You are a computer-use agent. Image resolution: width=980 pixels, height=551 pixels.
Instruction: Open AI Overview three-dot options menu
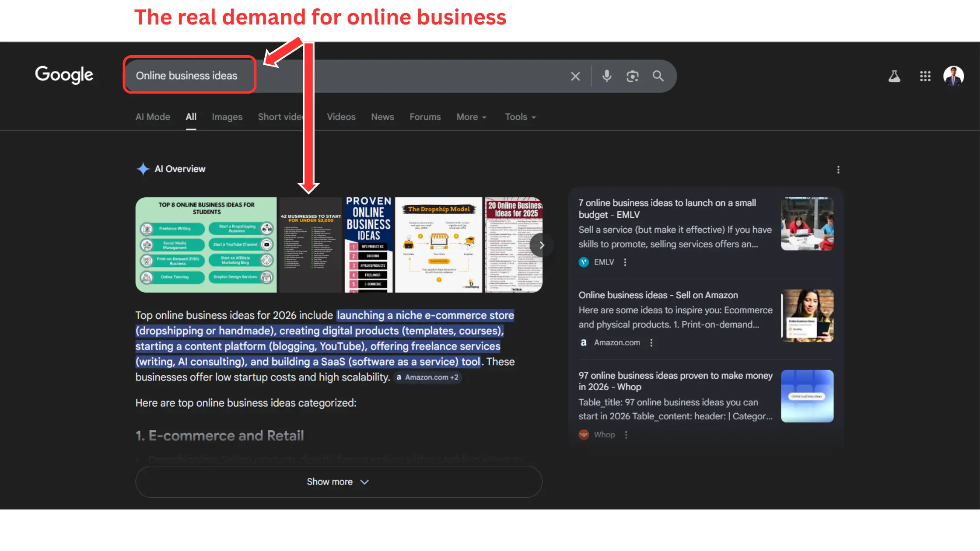pyautogui.click(x=838, y=170)
